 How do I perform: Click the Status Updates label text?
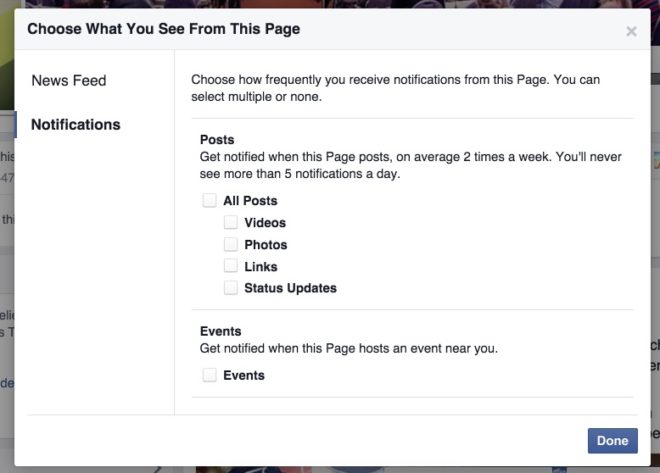point(290,288)
